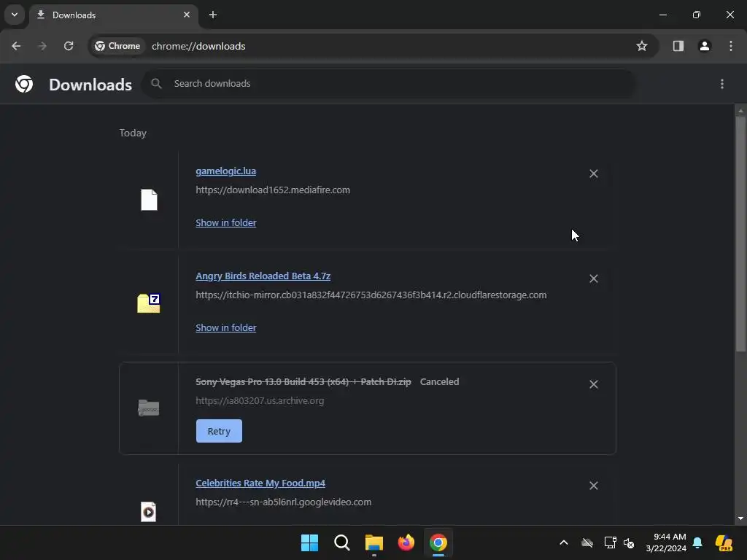Go back with the back arrow
Image resolution: width=747 pixels, height=560 pixels.
point(16,46)
